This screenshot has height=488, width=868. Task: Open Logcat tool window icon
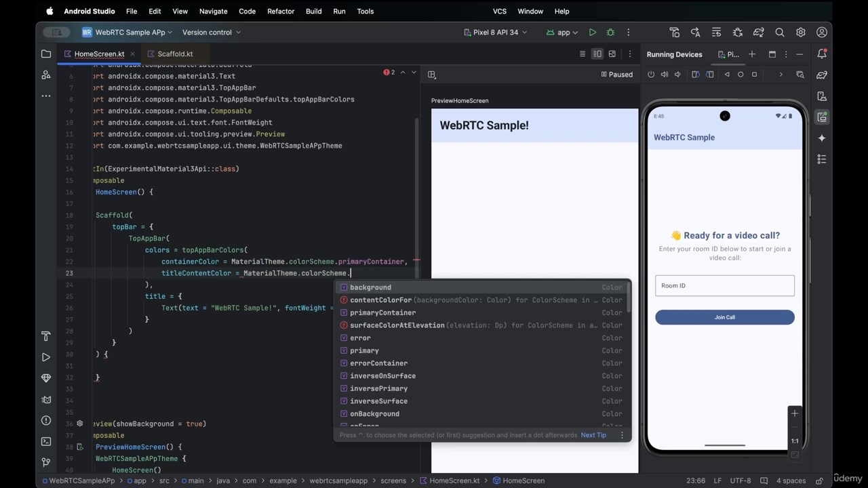46,399
